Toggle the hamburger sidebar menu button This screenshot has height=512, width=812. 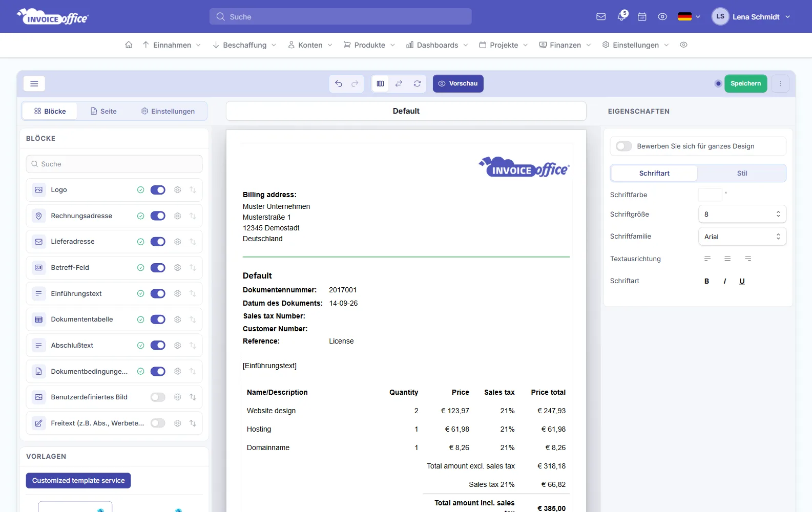[34, 83]
